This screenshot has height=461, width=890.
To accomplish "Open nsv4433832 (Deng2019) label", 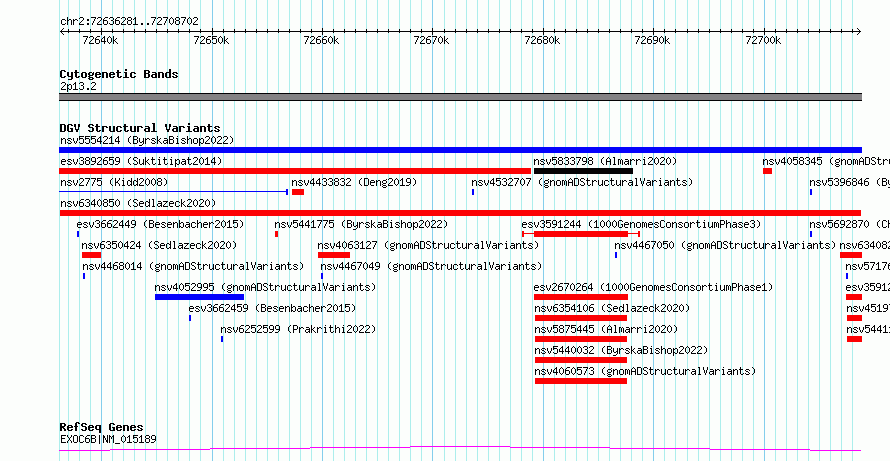I will point(354,182).
